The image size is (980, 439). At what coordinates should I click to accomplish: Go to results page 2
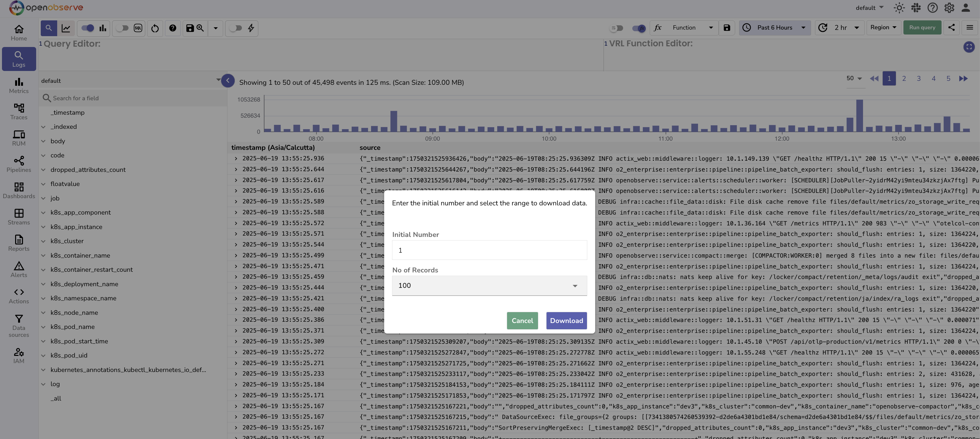(904, 78)
